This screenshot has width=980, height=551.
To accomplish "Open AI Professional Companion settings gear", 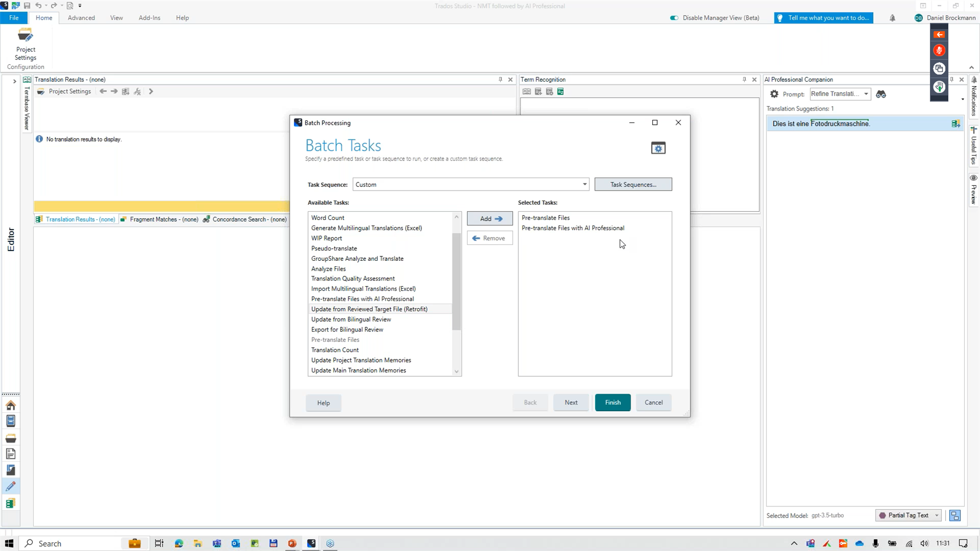I will (x=774, y=94).
